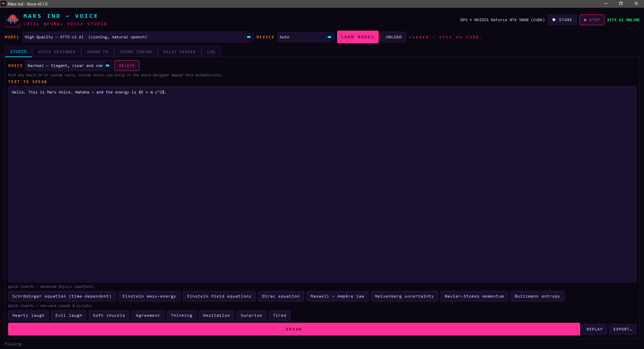Open the Sound FX tab
The height and width of the screenshot is (349, 644).
(98, 52)
